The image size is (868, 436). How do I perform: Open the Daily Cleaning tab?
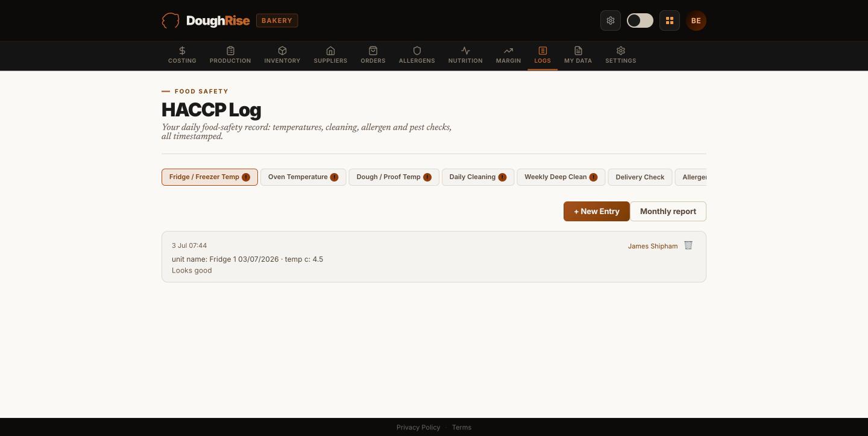coord(478,177)
